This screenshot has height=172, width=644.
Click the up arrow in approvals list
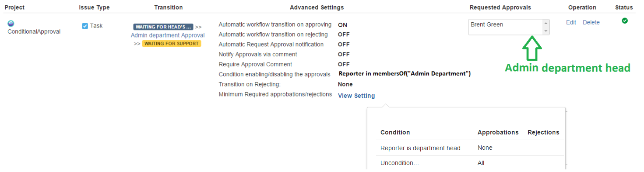coord(545,23)
